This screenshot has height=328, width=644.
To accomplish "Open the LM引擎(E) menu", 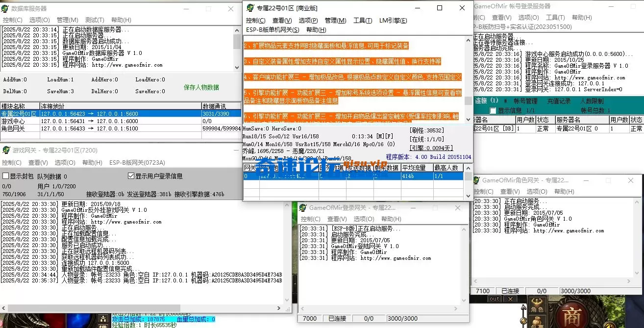I will click(x=393, y=21).
